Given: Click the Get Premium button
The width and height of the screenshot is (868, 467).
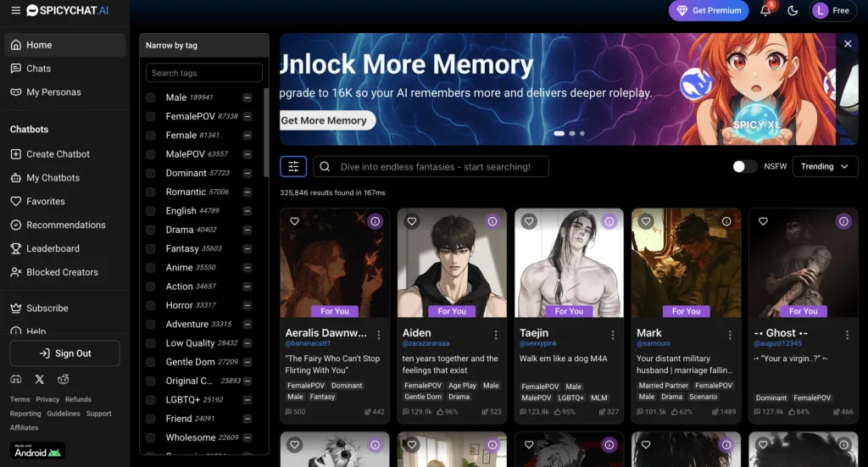Looking at the screenshot, I should point(708,11).
